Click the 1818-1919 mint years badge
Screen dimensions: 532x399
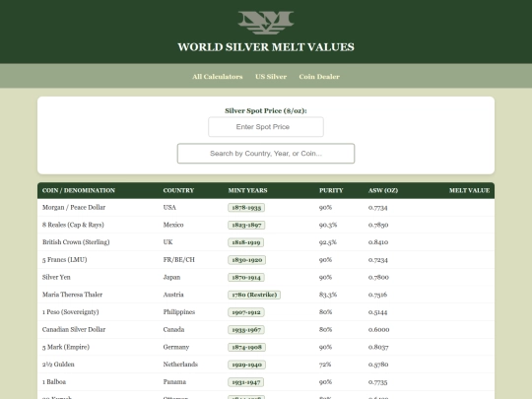coord(246,242)
